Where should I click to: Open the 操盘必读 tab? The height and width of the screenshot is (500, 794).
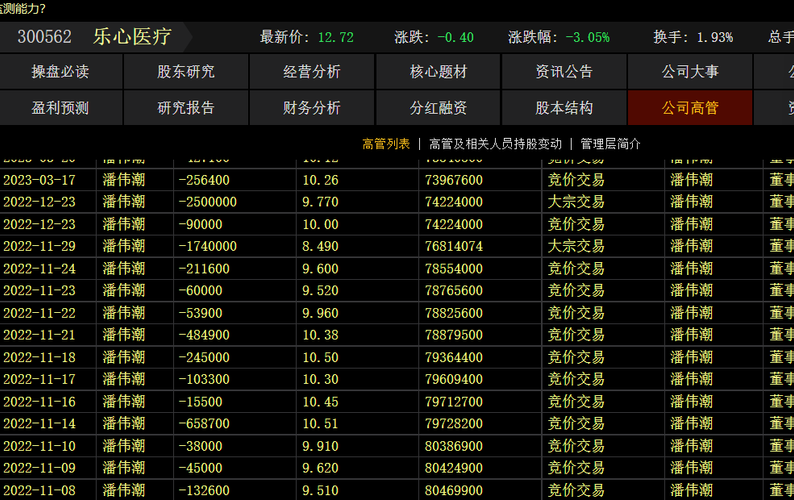pyautogui.click(x=60, y=71)
